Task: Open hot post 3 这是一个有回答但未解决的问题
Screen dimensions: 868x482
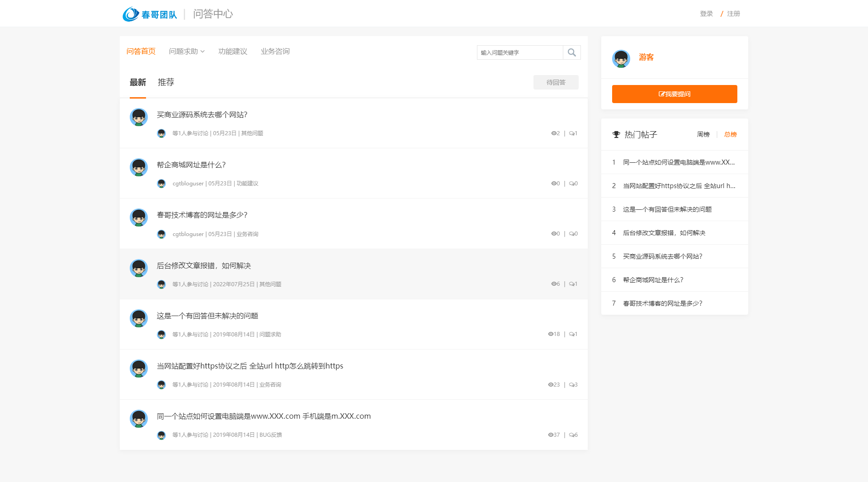Action: [667, 209]
